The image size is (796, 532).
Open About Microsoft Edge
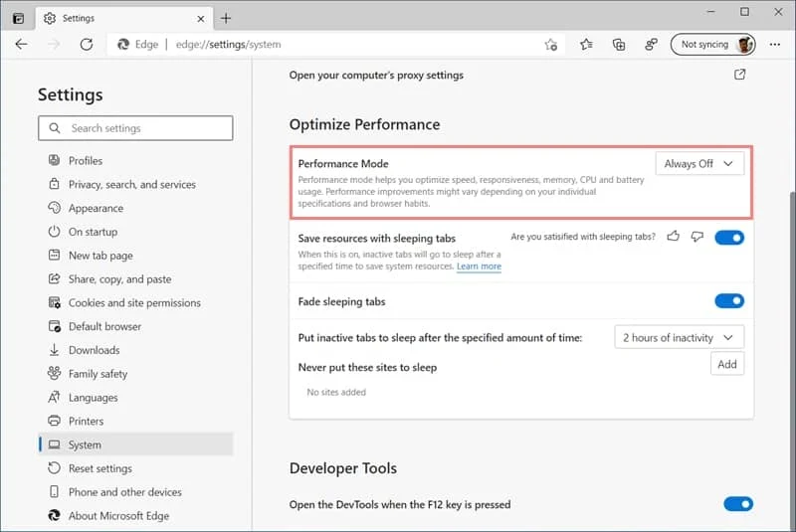[x=135, y=516]
